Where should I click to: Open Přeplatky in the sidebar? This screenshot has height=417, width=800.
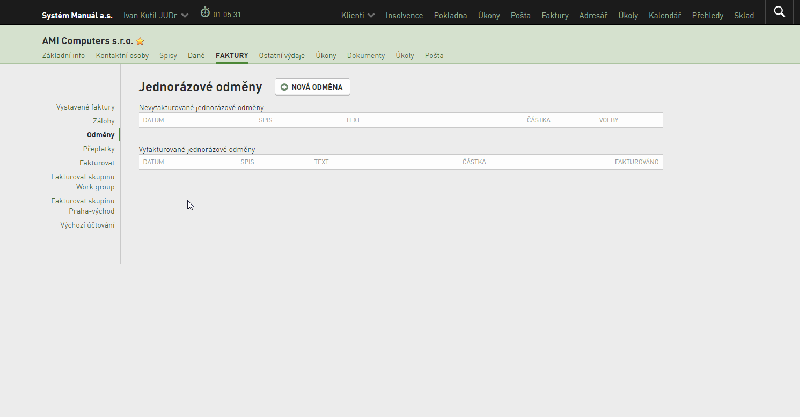pyautogui.click(x=99, y=149)
